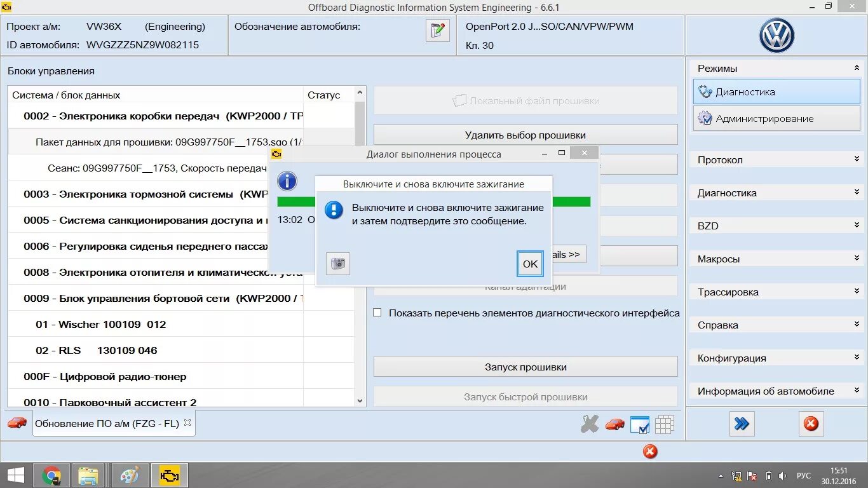The image size is (868, 488).
Task: Confirm the ignition message with OK
Action: pos(530,264)
